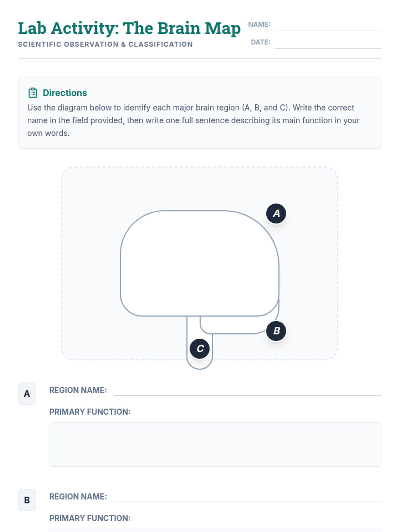Click the directions paragraph text
Screen dimensions: 399x532
pos(194,120)
